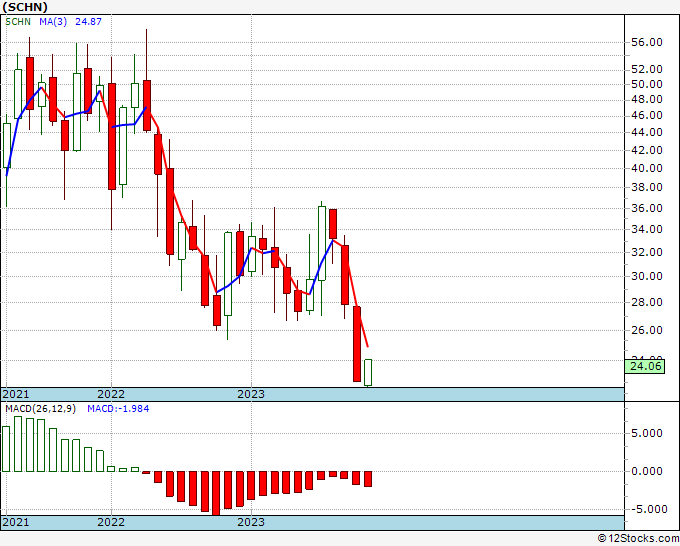Click the 2021 label on MACD timeline

click(16, 522)
